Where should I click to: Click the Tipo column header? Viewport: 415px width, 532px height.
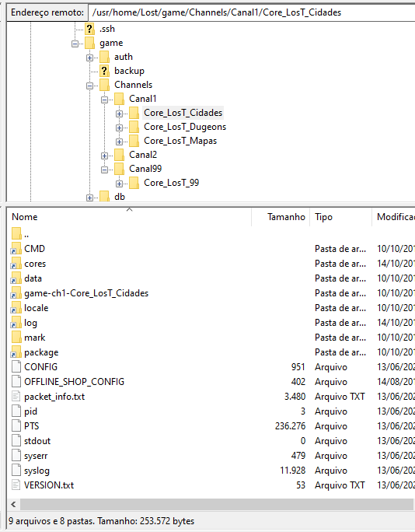click(x=340, y=217)
